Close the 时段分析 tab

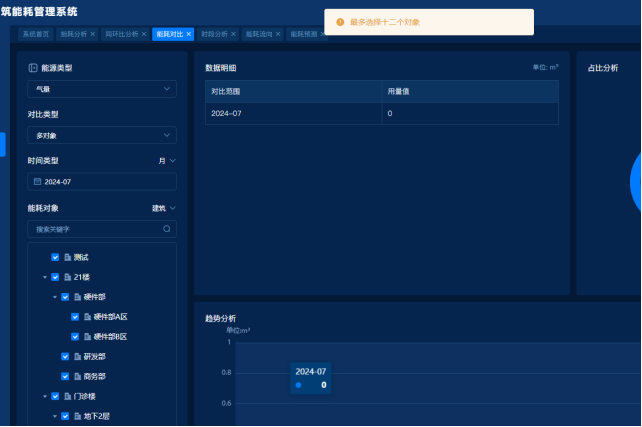point(233,34)
